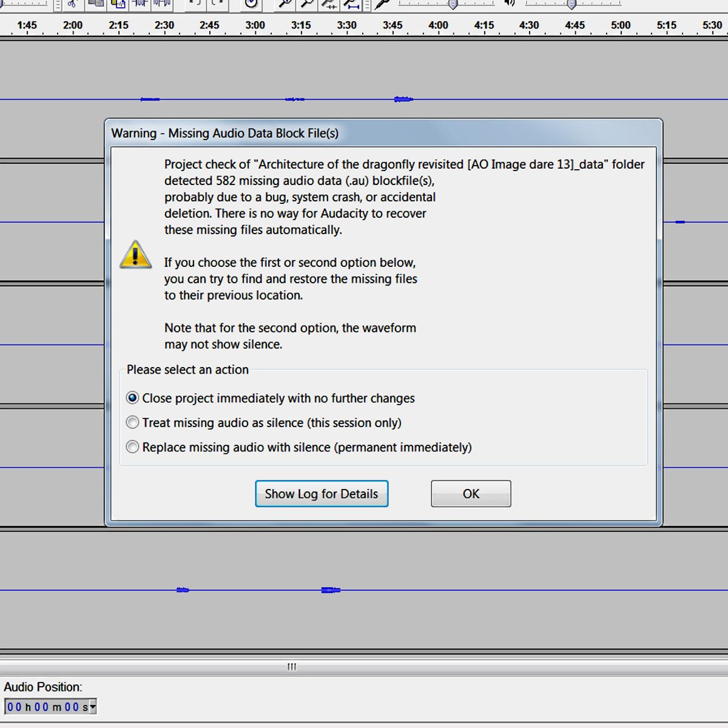Click the seconds digits in Audio Position
The image size is (728, 728).
click(72, 707)
